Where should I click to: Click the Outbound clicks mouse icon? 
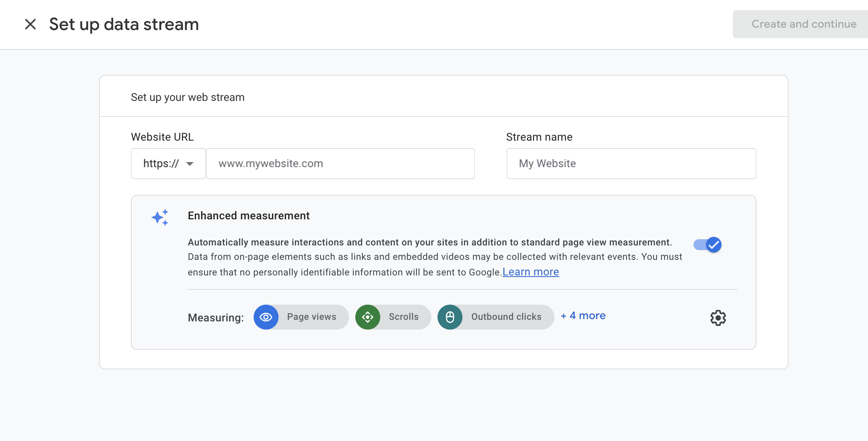tap(450, 317)
